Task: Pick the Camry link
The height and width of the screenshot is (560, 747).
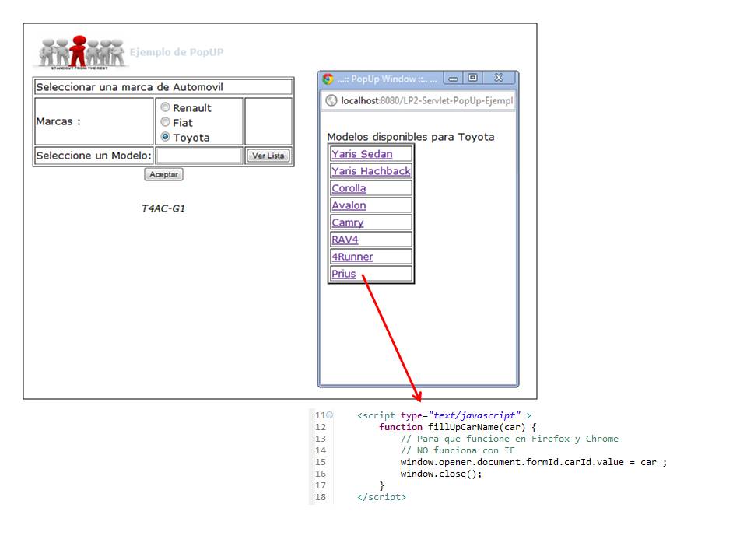Action: (348, 222)
